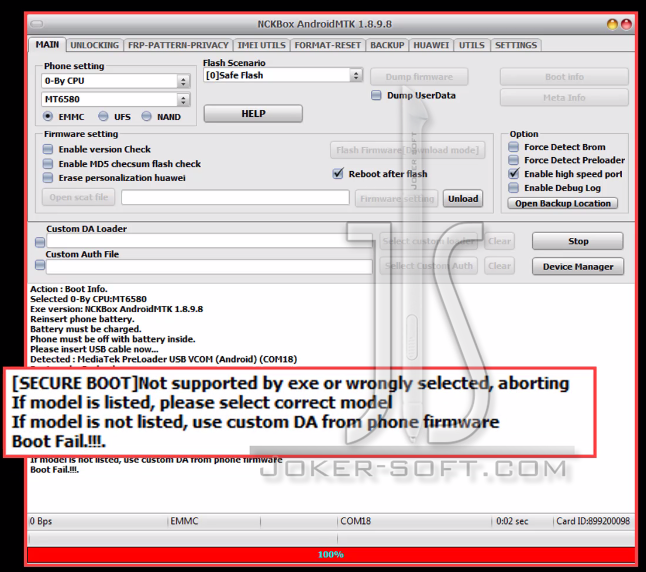The image size is (646, 572).
Task: Select the EMMC radio button
Action: (x=48, y=117)
